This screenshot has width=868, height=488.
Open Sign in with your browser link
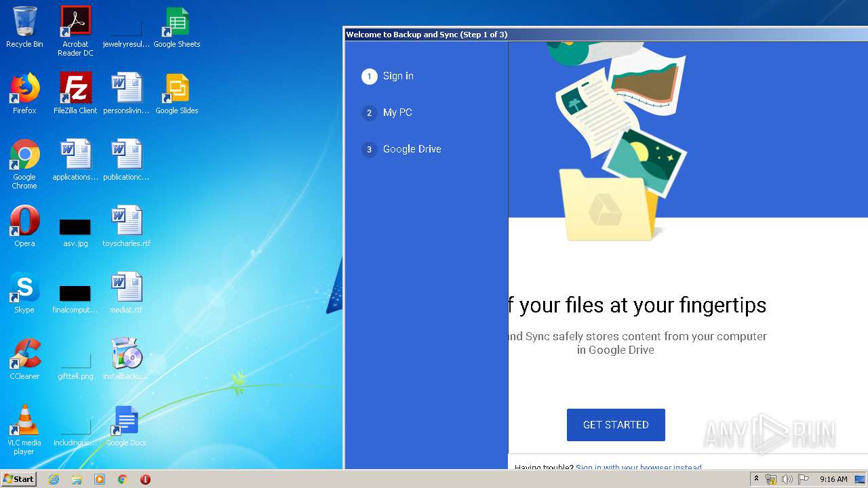click(x=639, y=467)
